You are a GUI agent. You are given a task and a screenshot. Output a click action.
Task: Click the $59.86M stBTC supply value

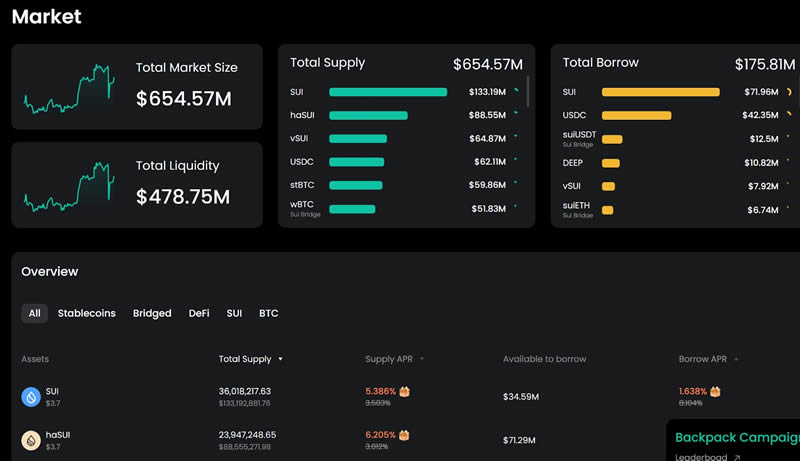click(487, 185)
